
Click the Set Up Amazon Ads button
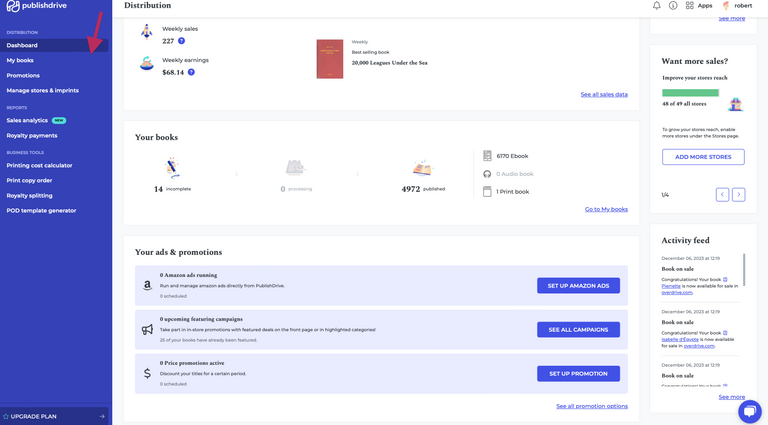tap(578, 286)
